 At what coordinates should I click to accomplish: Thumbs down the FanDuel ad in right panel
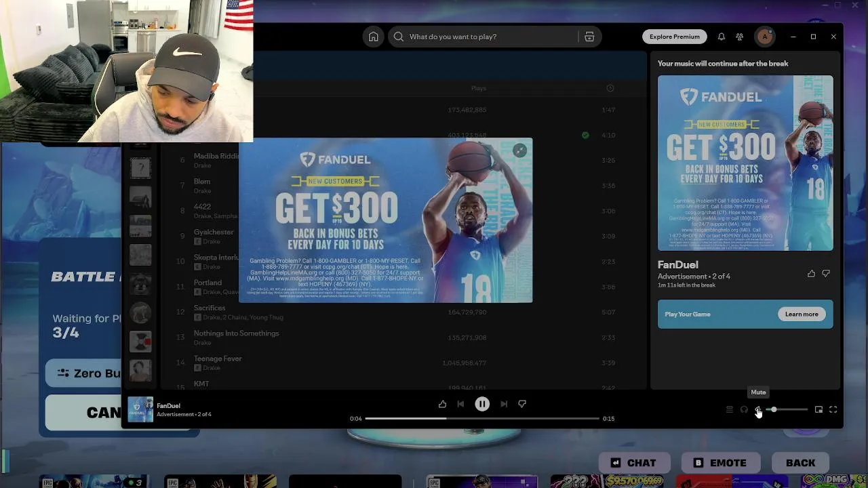tap(826, 274)
